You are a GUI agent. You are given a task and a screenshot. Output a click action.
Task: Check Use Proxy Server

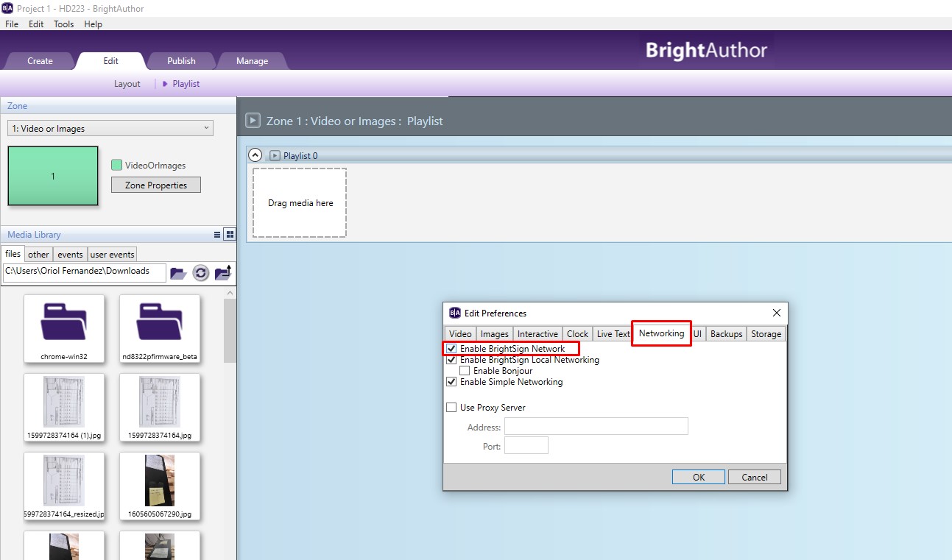pyautogui.click(x=451, y=407)
